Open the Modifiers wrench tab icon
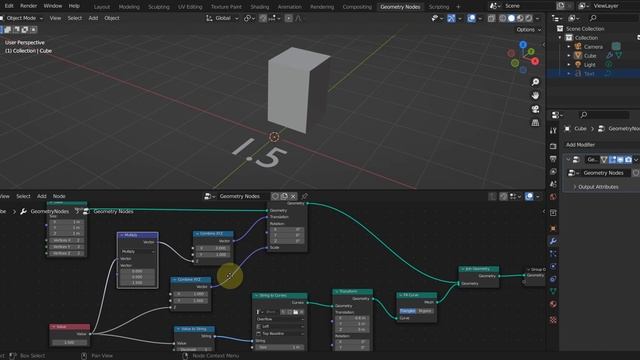This screenshot has width=640, height=360. (553, 241)
